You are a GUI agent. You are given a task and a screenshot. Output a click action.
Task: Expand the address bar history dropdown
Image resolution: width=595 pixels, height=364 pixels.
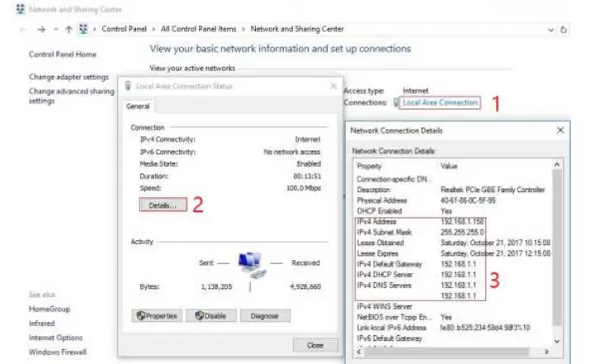[550, 30]
